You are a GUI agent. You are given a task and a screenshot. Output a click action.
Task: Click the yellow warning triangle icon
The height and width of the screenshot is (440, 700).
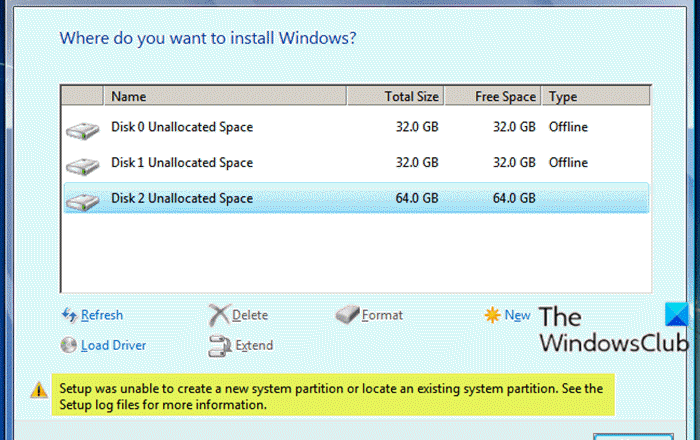click(39, 390)
